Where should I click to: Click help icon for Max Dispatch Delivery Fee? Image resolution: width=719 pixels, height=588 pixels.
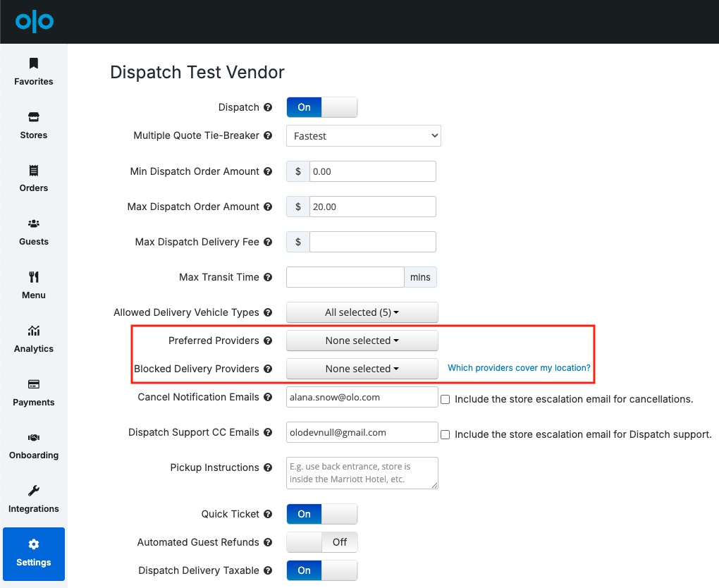pyautogui.click(x=268, y=242)
